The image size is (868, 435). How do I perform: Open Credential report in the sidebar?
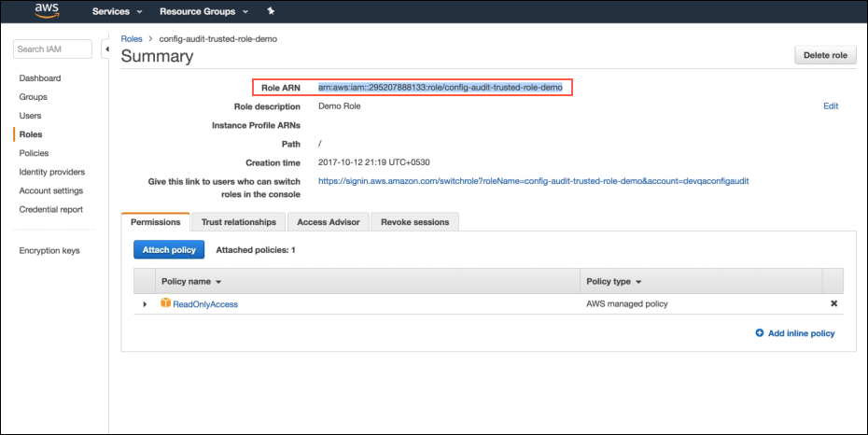pos(51,210)
